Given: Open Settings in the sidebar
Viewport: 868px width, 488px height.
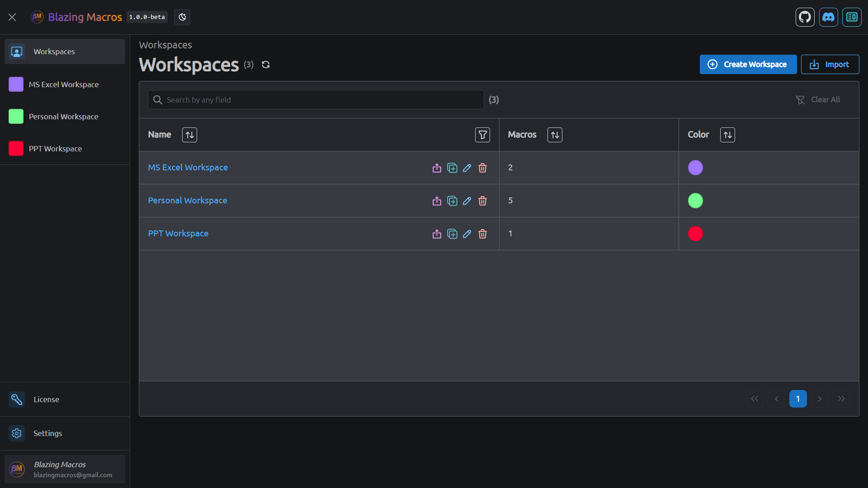Looking at the screenshot, I should point(65,433).
